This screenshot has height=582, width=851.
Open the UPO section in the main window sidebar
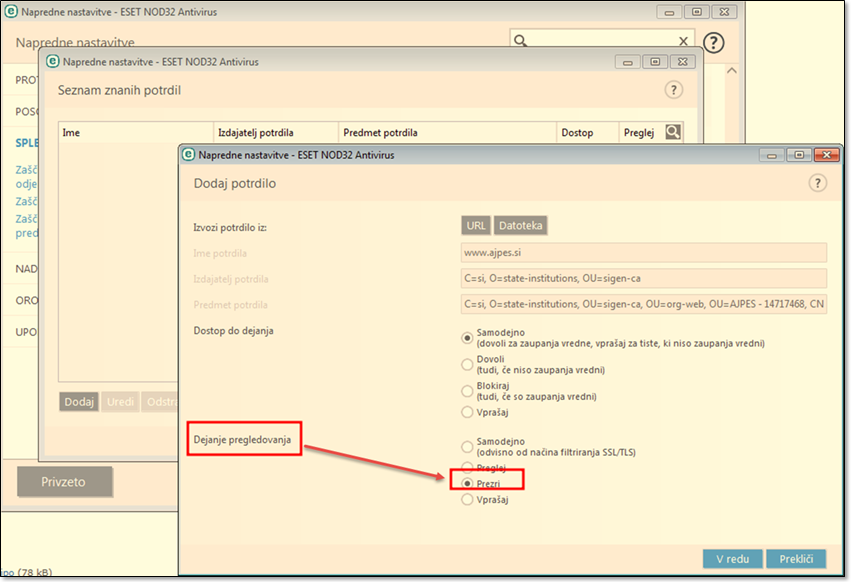coord(27,332)
